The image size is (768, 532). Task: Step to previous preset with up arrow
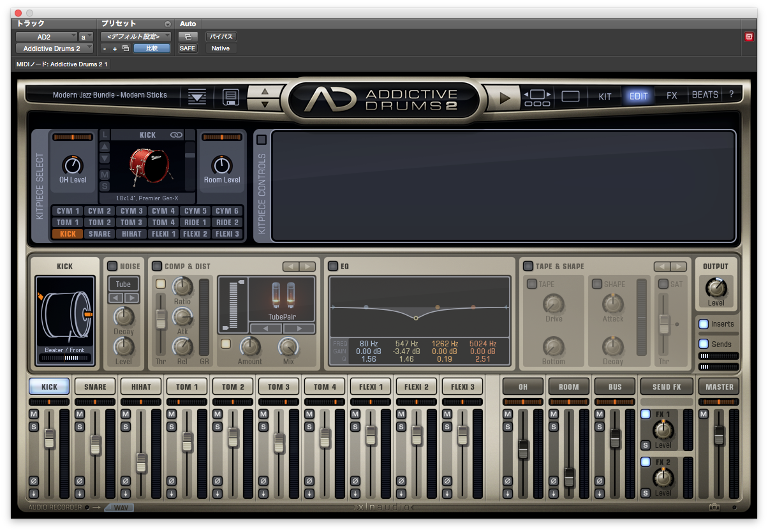tap(265, 91)
